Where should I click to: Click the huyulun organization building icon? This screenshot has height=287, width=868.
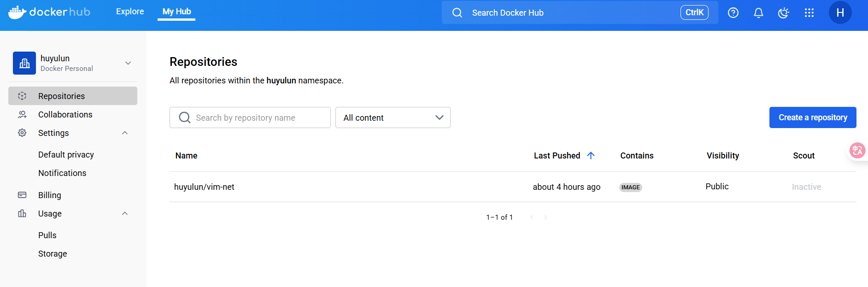(x=24, y=63)
